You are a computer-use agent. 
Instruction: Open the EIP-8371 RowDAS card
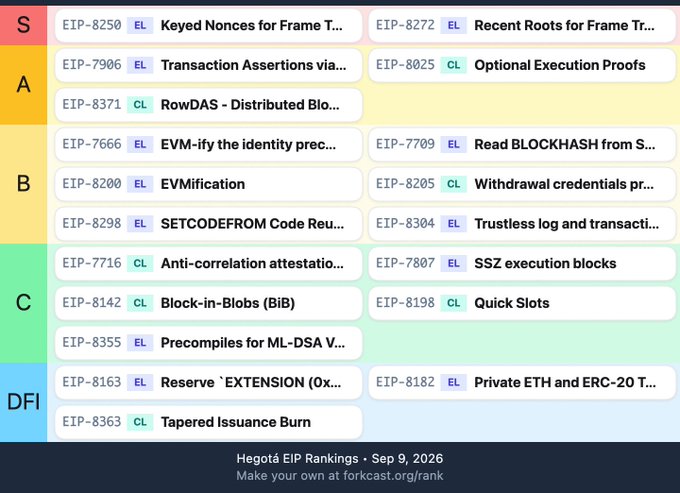point(209,105)
